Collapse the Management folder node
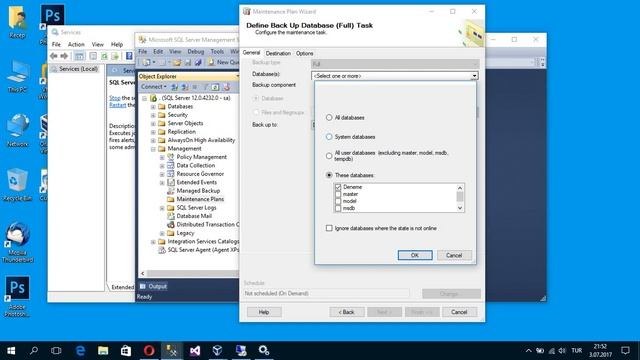The image size is (640, 360). point(153,149)
